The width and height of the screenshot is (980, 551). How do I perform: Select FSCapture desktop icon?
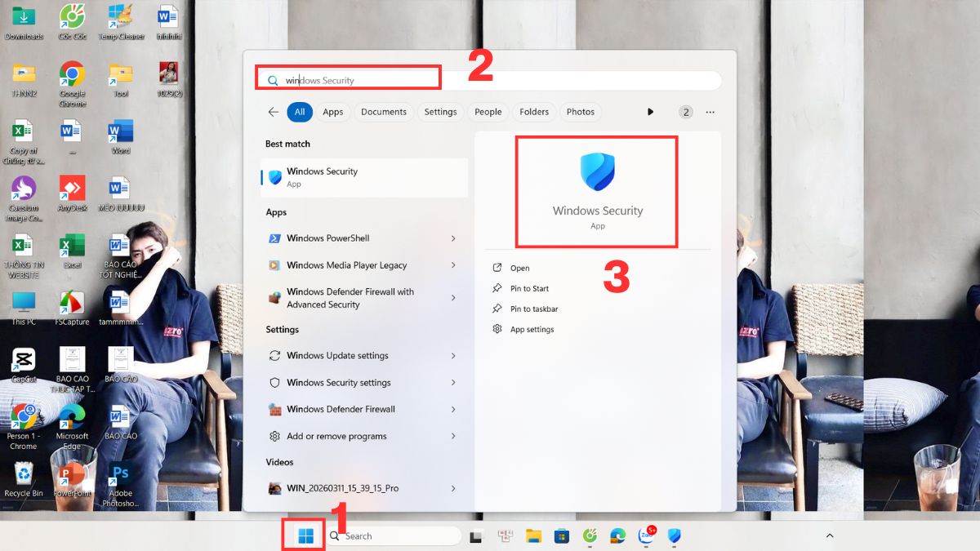point(72,308)
